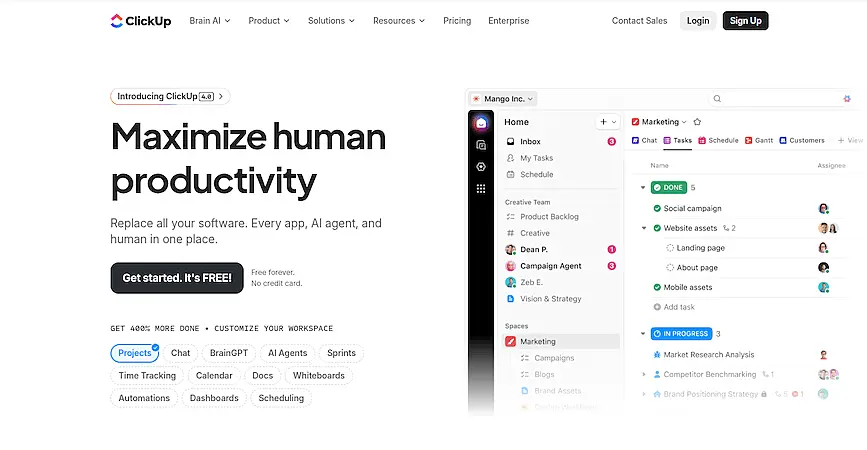Screen dimensions: 867x450
Task: Toggle Mobile assets completed checkmark
Action: tap(657, 287)
